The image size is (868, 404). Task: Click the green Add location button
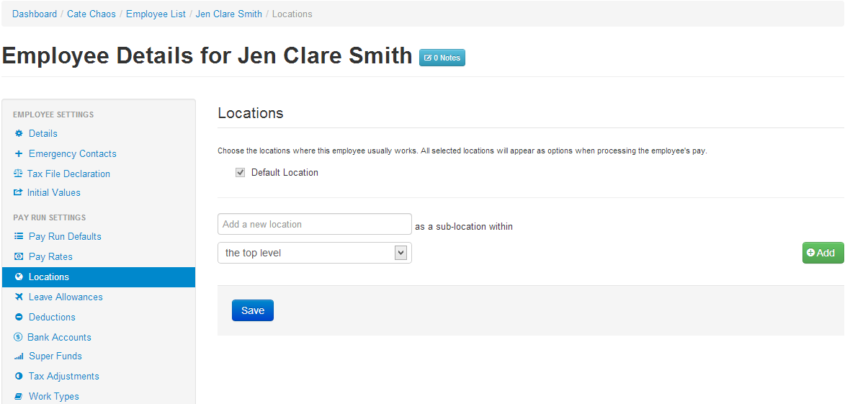point(823,253)
